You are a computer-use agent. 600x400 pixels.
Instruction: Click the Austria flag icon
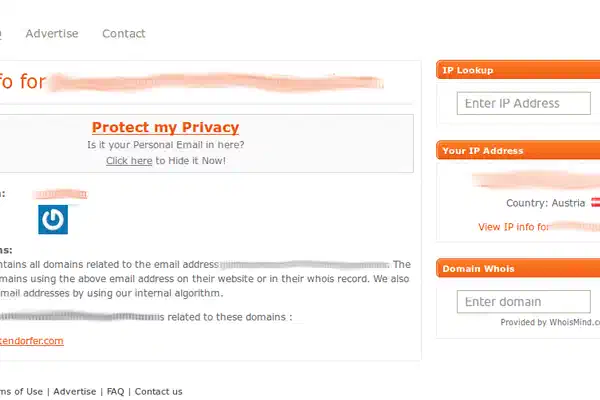tap(596, 203)
